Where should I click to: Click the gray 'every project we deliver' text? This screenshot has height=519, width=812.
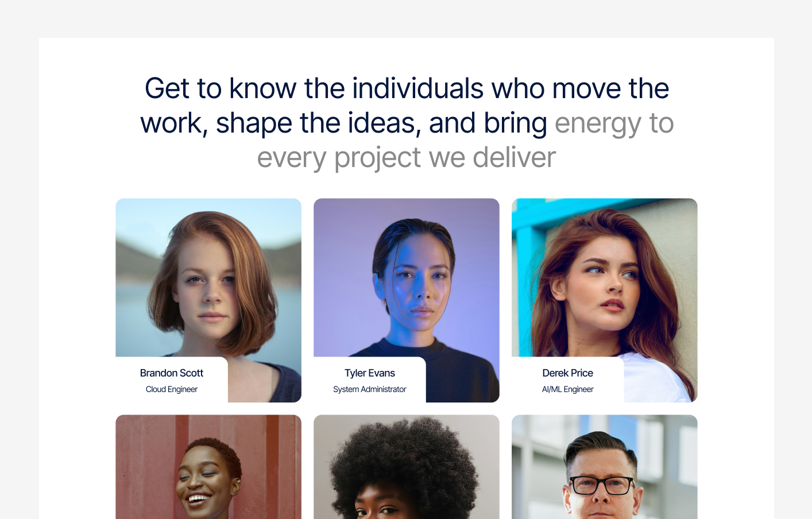407,157
